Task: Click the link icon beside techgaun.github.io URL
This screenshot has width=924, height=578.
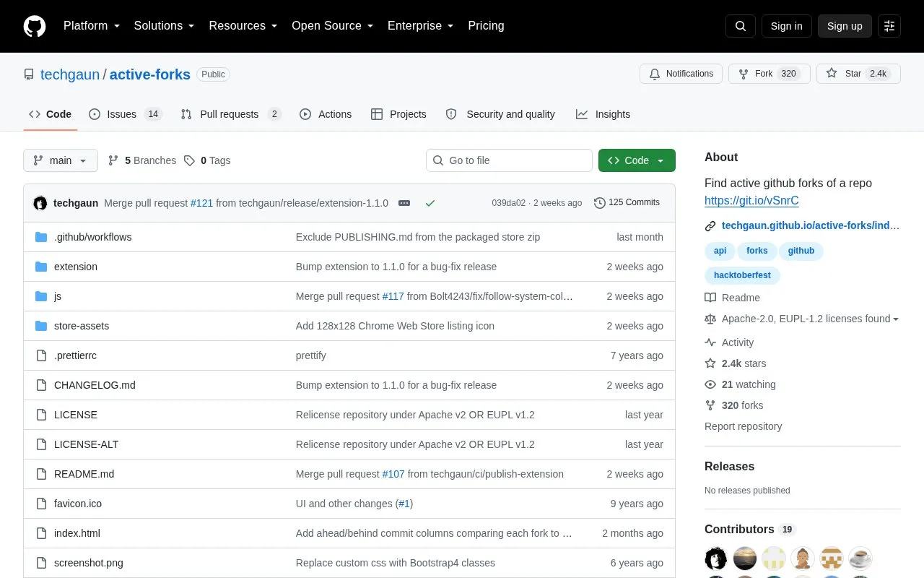Action: click(x=710, y=225)
